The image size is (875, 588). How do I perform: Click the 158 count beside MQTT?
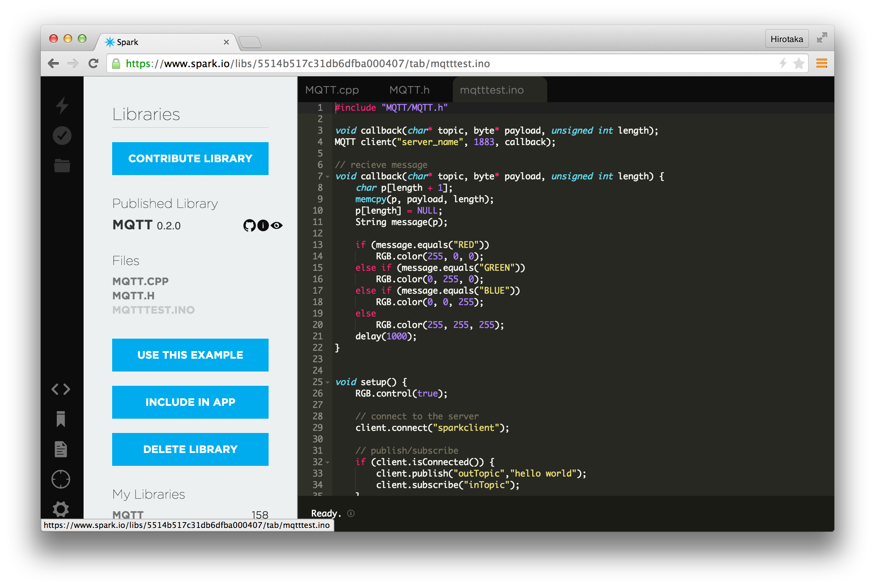(260, 515)
